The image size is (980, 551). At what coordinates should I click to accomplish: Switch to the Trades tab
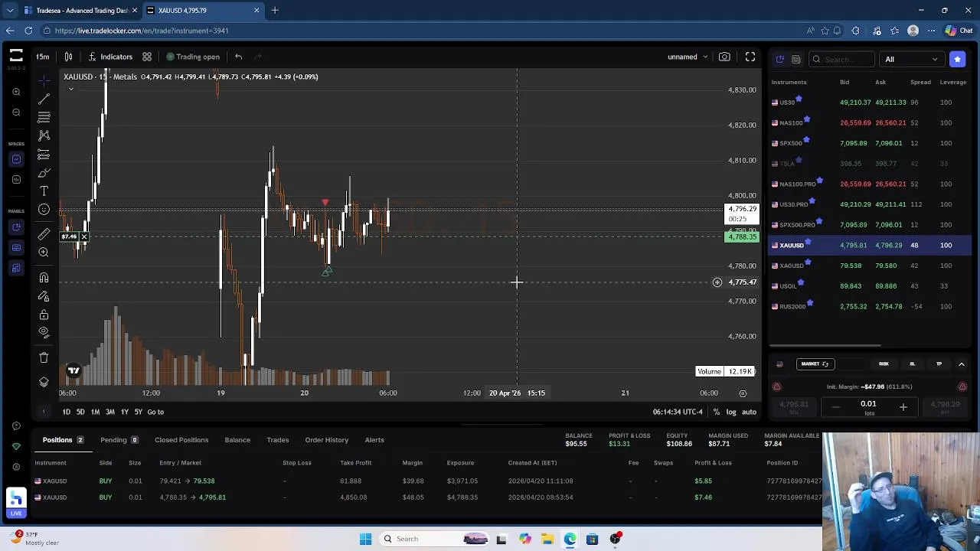[x=278, y=440]
